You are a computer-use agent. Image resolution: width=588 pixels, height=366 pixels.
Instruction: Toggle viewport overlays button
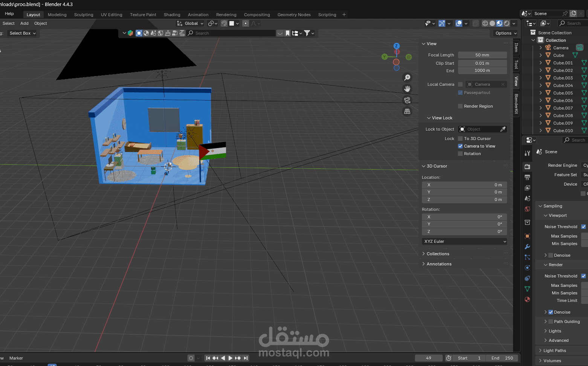[x=459, y=23]
